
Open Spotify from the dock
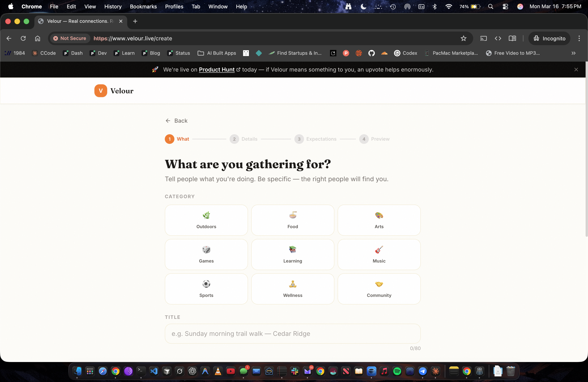pos(397,371)
